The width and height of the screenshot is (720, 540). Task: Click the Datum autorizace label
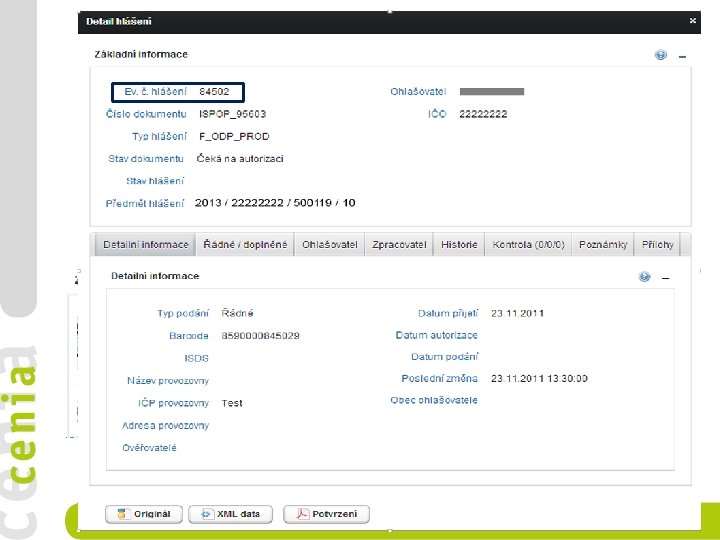436,335
